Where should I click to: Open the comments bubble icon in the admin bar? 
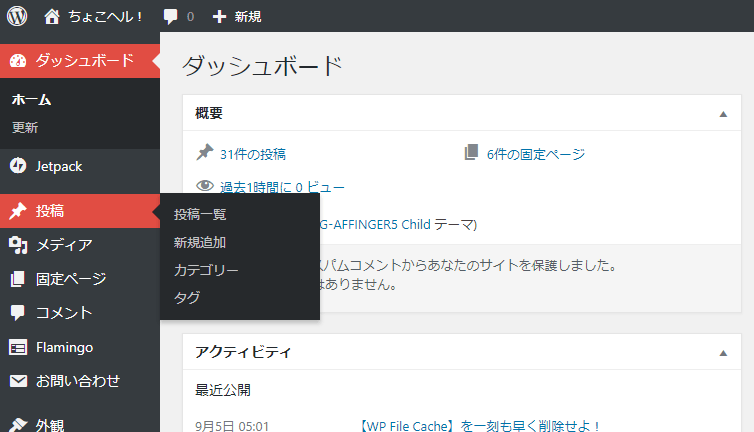(x=170, y=17)
